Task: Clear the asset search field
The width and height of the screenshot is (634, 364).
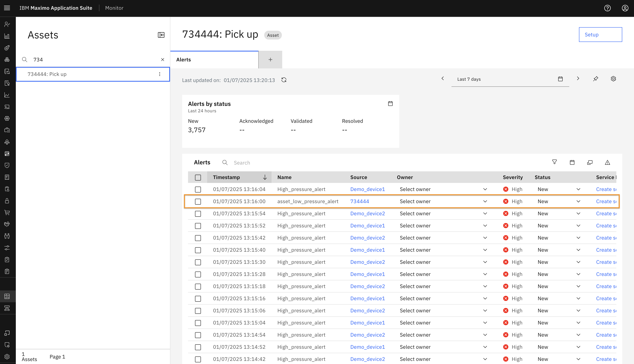Action: 163,60
